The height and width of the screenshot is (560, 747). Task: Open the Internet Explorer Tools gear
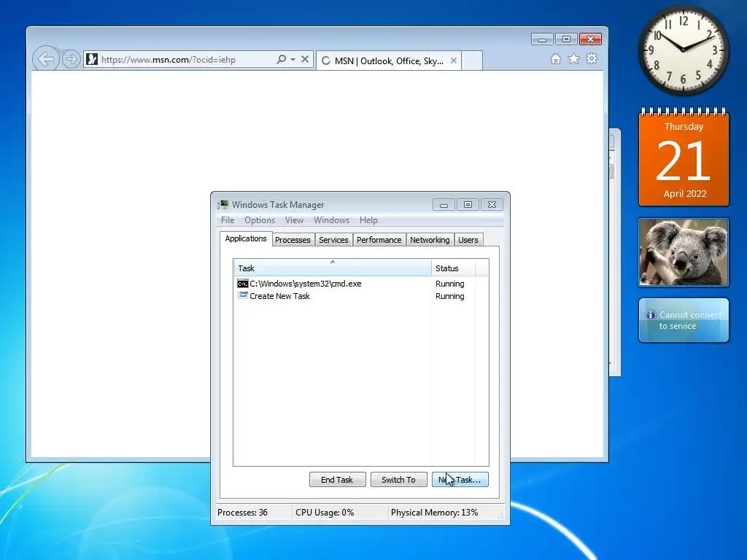point(591,58)
